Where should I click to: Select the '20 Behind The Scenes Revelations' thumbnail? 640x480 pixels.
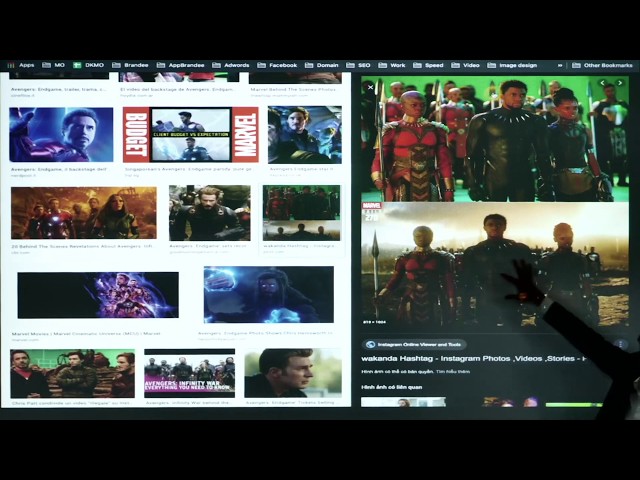pyautogui.click(x=84, y=213)
